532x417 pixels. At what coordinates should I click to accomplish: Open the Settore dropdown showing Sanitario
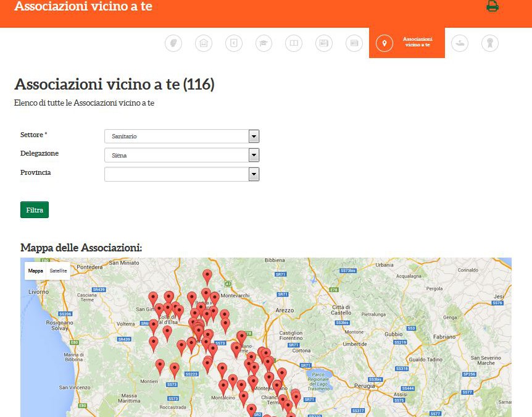point(182,136)
